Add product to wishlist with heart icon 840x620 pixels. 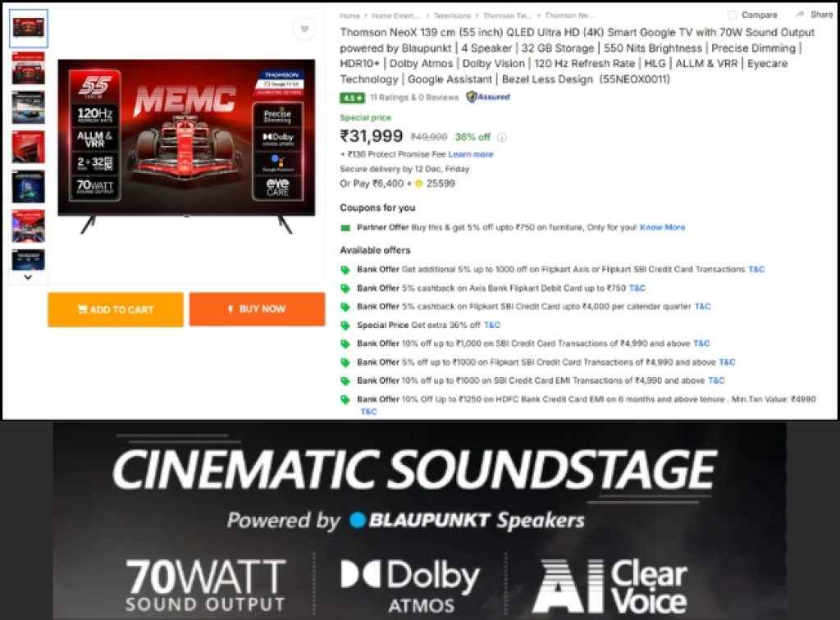tap(304, 29)
